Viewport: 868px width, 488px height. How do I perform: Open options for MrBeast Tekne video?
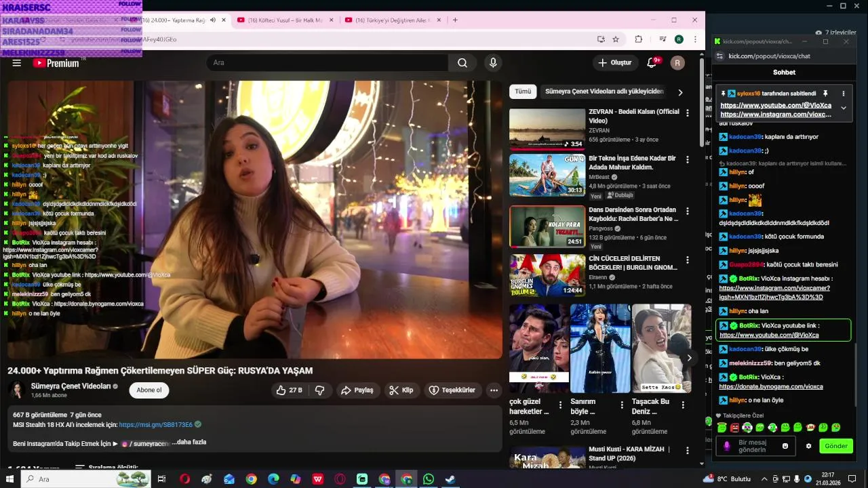(688, 160)
